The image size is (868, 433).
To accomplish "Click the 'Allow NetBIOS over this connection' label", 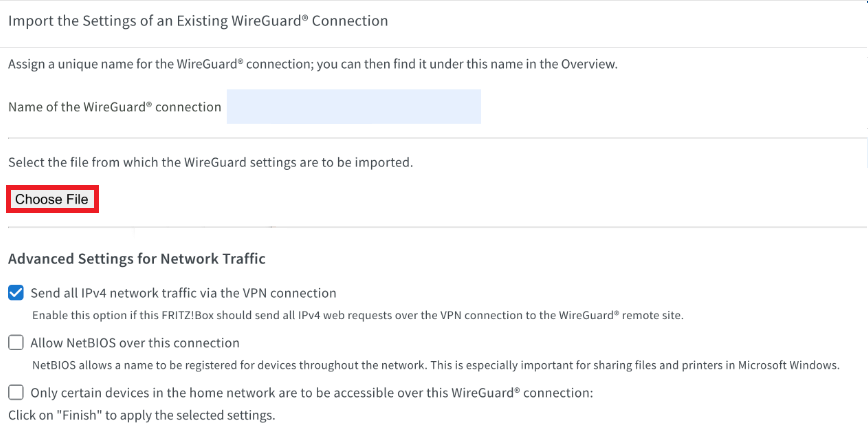I will [135, 343].
